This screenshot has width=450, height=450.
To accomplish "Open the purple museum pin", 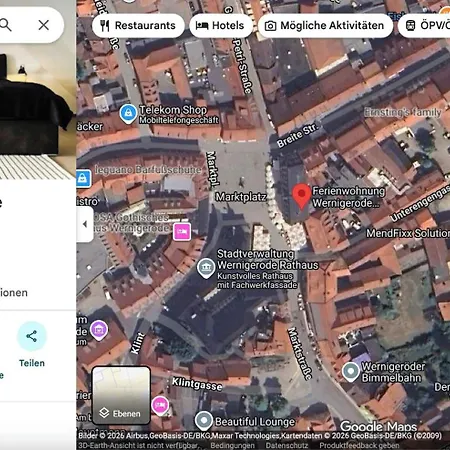I will pos(99,330).
